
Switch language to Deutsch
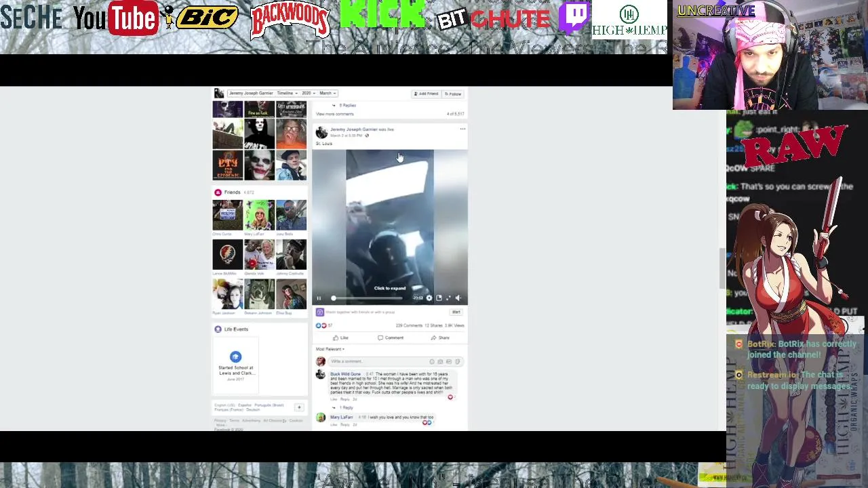pyautogui.click(x=253, y=410)
